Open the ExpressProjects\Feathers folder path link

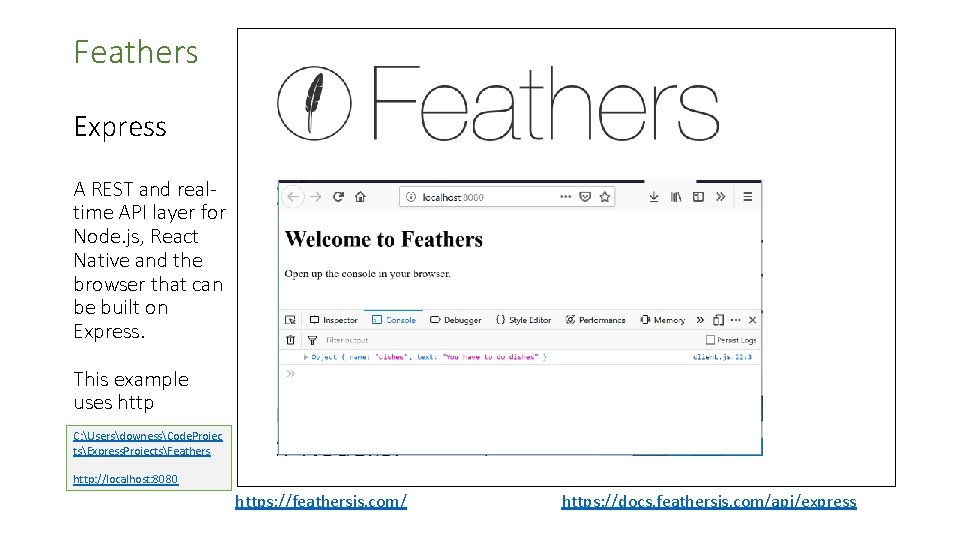click(x=148, y=443)
